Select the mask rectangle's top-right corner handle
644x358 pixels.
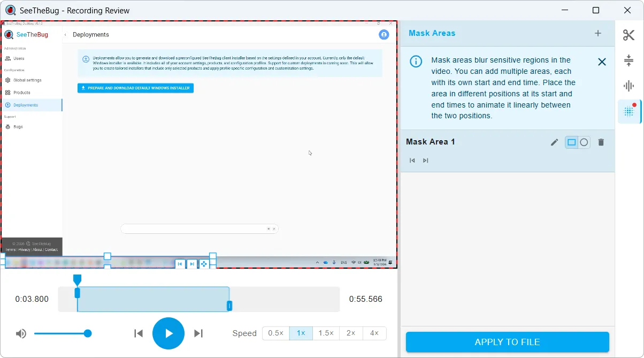coord(213,256)
